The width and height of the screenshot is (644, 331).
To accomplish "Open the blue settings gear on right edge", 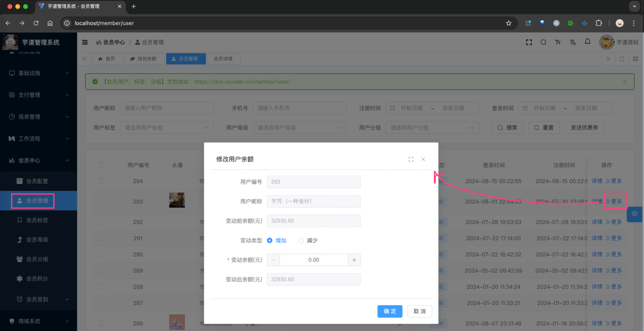I will coord(634,214).
